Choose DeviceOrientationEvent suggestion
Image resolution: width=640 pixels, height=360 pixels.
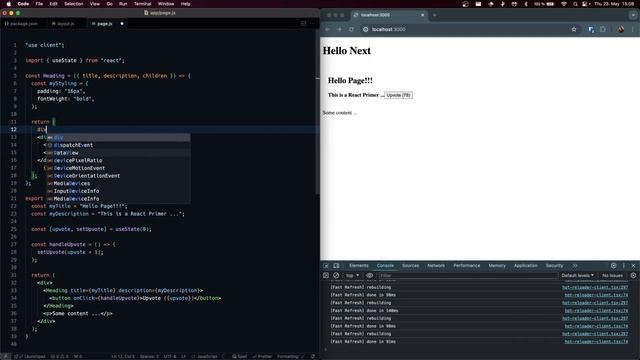[118, 176]
